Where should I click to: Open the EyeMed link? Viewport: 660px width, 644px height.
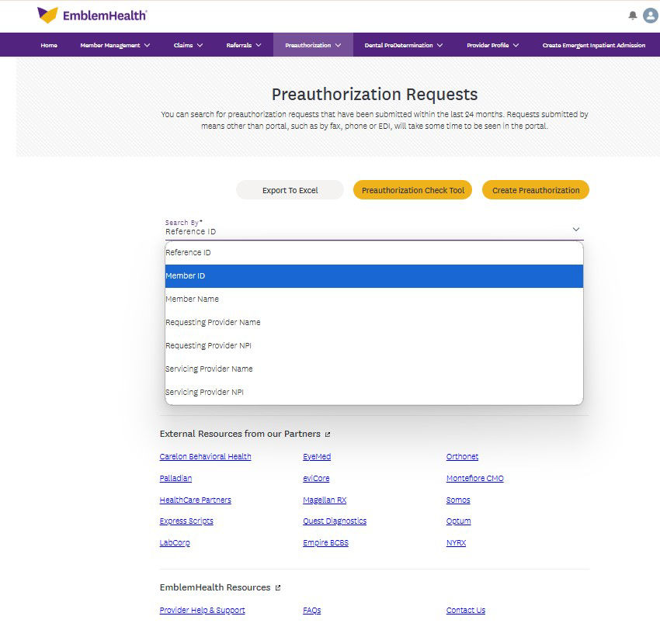(317, 456)
